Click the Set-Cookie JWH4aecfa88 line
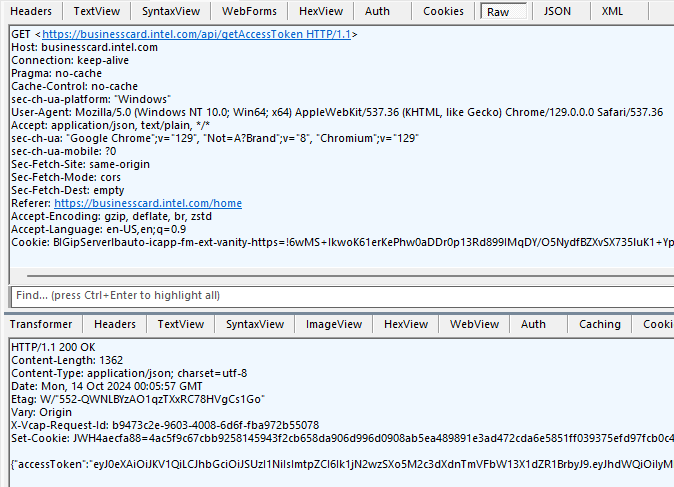Viewport: 674px width, 487px height. pos(342,438)
